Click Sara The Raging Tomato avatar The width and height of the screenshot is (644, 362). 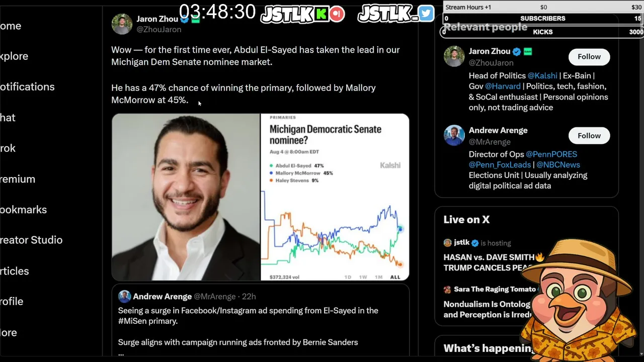[447, 290]
